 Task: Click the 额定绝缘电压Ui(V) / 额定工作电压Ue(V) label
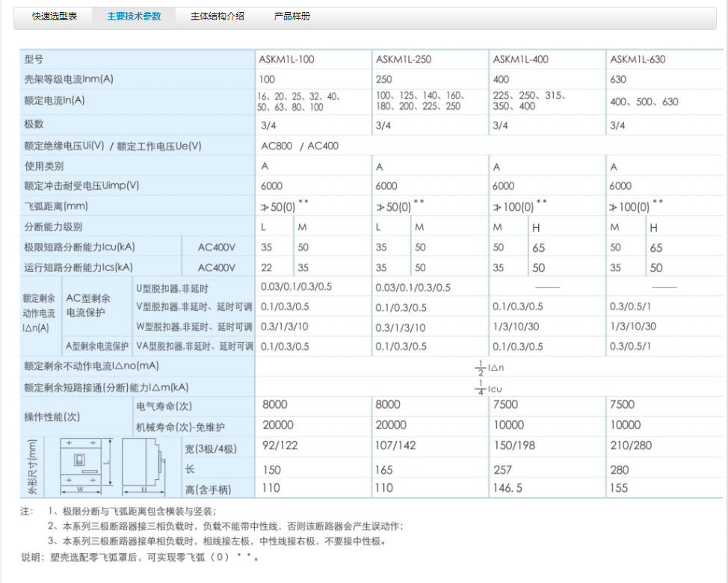(113, 146)
